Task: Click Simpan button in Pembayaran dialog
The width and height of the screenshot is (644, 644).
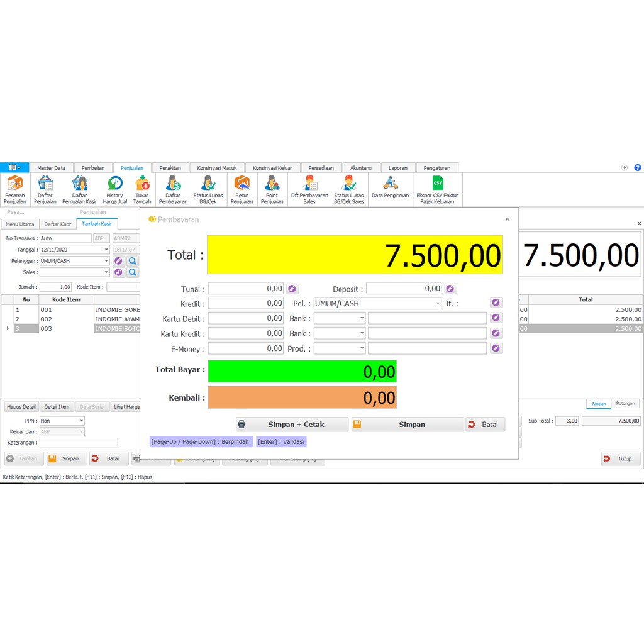Action: click(x=408, y=425)
